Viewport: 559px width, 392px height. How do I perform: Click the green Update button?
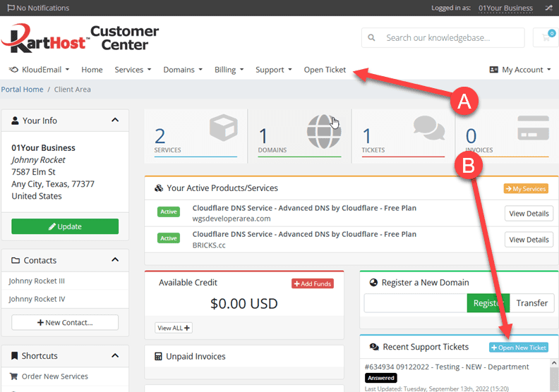coord(65,226)
